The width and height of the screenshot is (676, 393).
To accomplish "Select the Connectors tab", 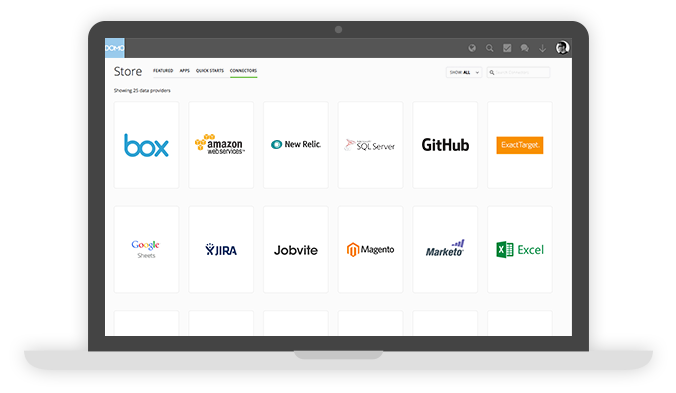I will click(x=243, y=71).
